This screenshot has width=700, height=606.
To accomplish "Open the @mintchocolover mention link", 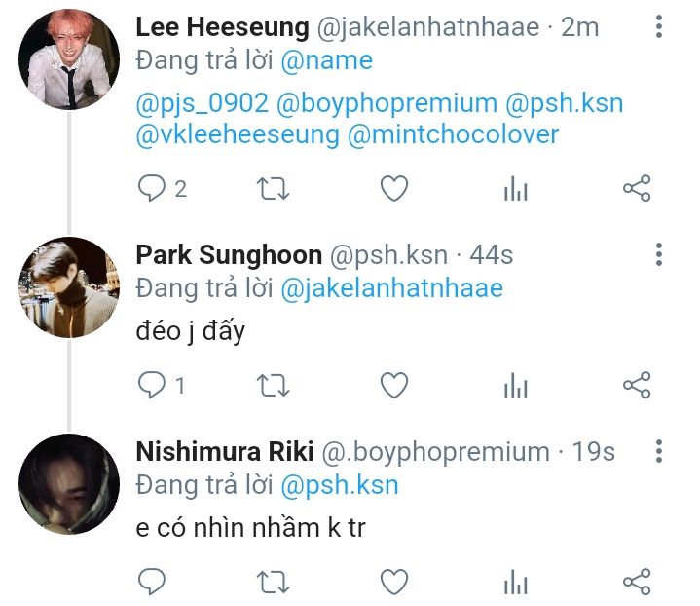I will [x=454, y=134].
